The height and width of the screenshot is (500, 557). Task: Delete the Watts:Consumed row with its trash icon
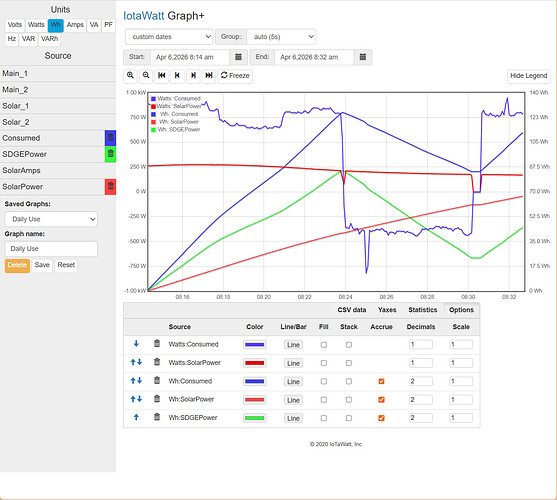[x=157, y=343]
